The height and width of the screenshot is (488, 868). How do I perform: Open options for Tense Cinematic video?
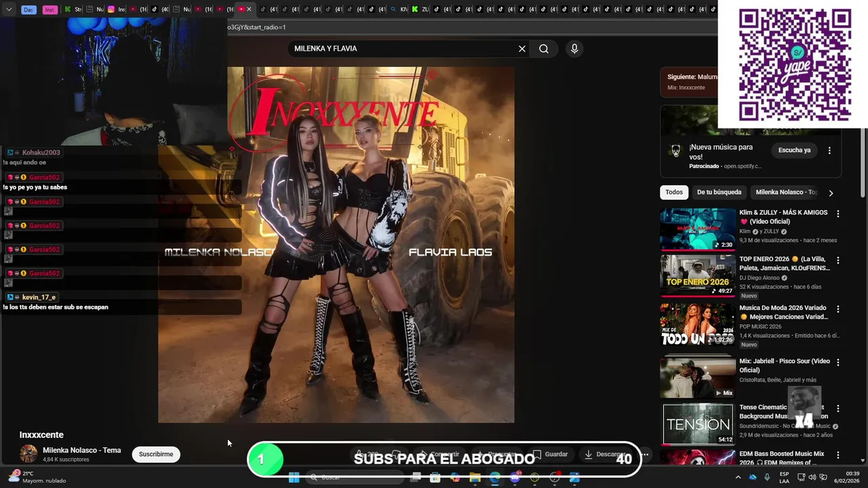click(x=837, y=409)
